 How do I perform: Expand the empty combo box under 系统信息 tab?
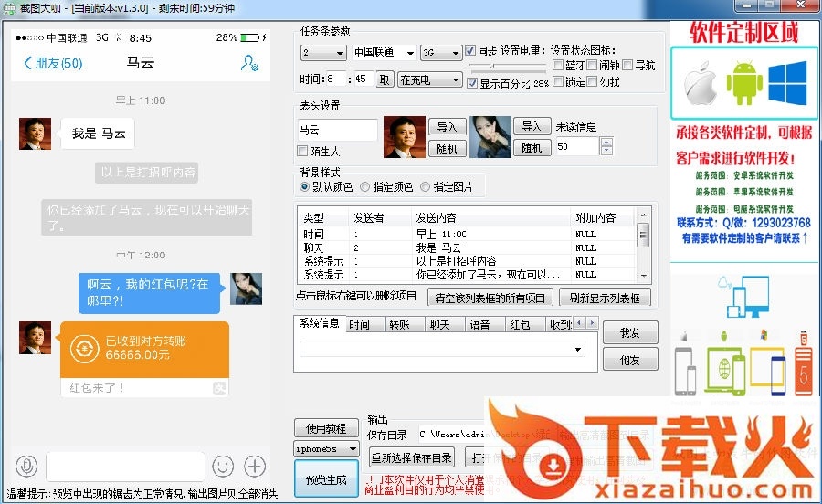click(x=442, y=349)
